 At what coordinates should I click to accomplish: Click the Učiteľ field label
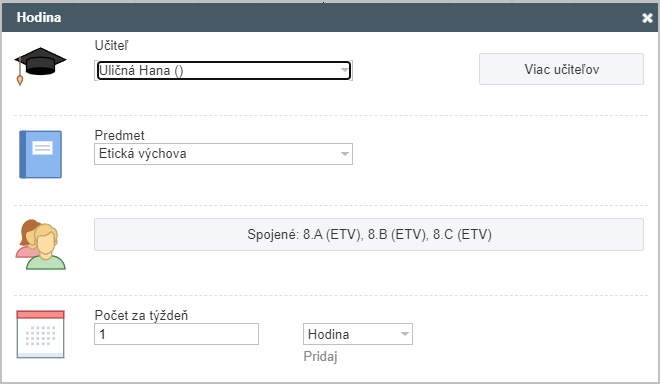pyautogui.click(x=112, y=45)
